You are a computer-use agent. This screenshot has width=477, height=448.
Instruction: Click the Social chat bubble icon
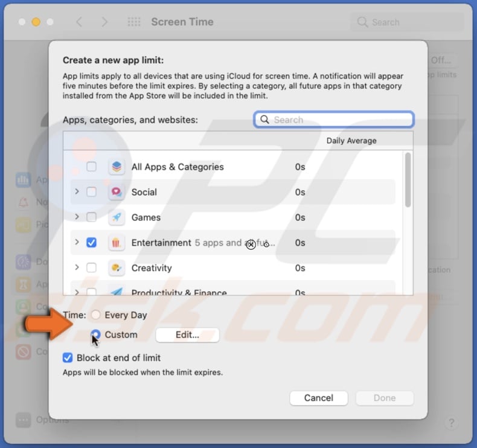(x=117, y=192)
